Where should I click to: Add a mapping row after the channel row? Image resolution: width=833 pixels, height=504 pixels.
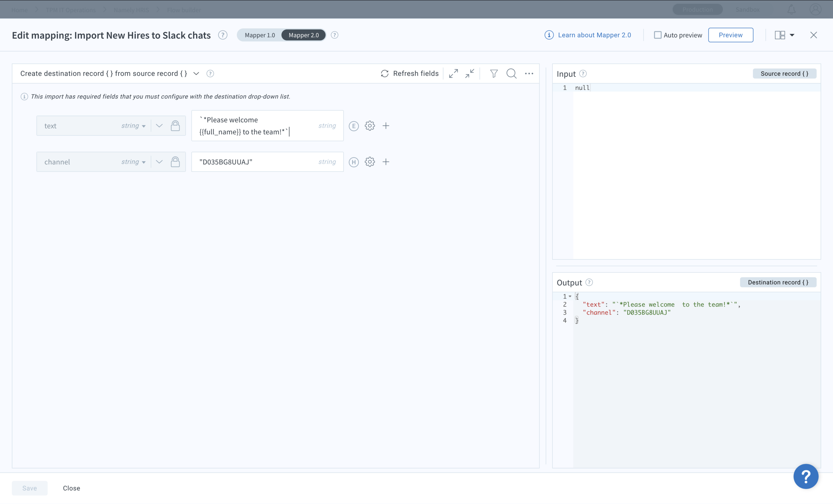point(386,162)
